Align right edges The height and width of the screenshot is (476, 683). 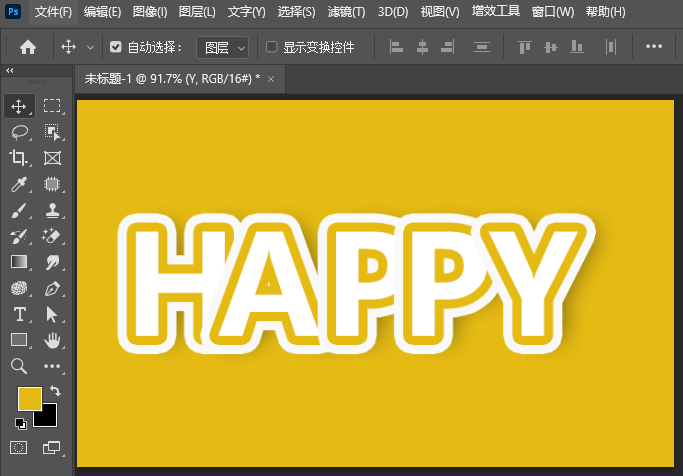[448, 47]
